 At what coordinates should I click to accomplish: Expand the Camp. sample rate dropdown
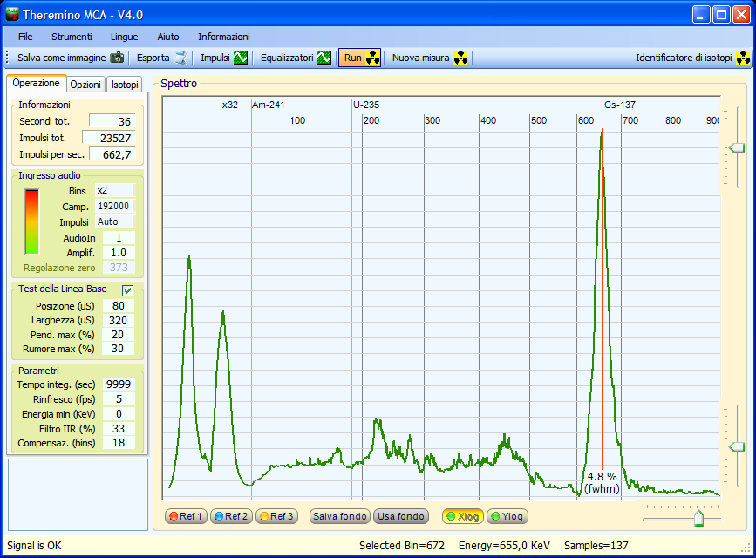click(x=114, y=206)
